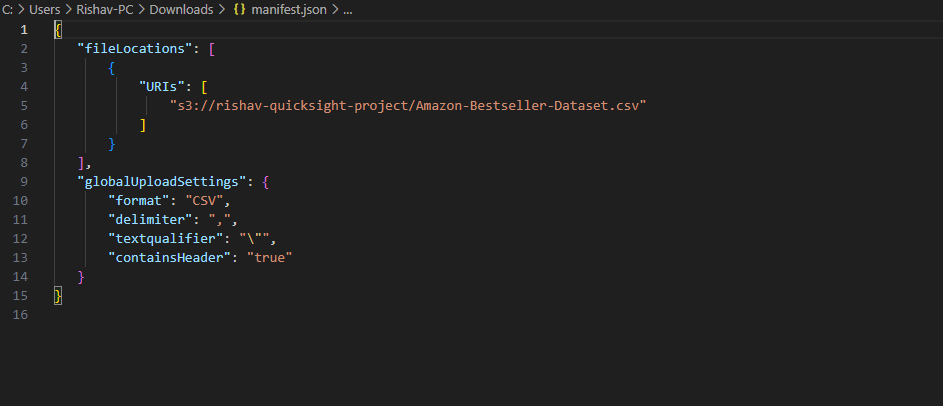943x406 pixels.
Task: Place cursor in "fileLocations" key
Action: [x=131, y=49]
